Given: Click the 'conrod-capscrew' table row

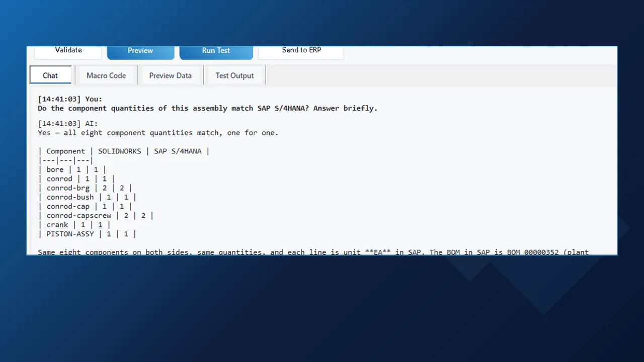Looking at the screenshot, I should pyautogui.click(x=96, y=216).
